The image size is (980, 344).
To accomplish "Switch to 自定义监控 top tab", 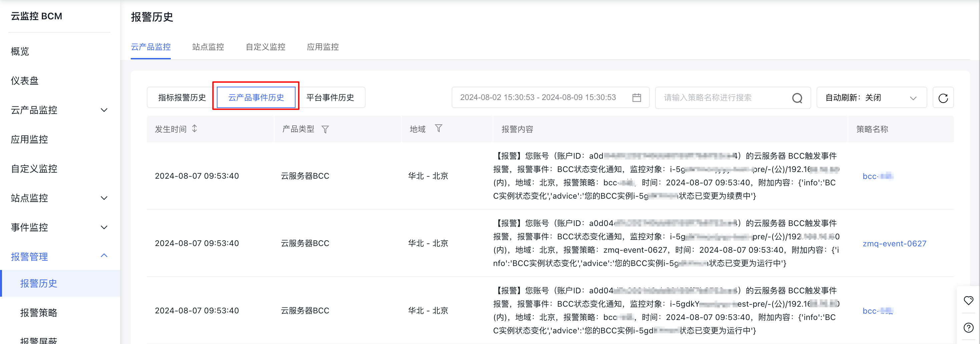I will click(x=266, y=47).
